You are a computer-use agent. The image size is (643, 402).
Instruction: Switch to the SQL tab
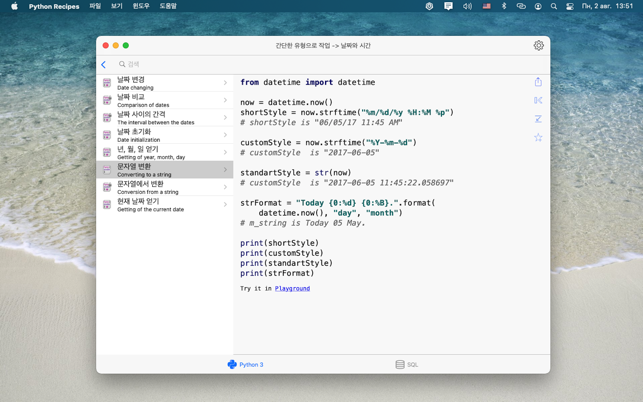coord(406,365)
